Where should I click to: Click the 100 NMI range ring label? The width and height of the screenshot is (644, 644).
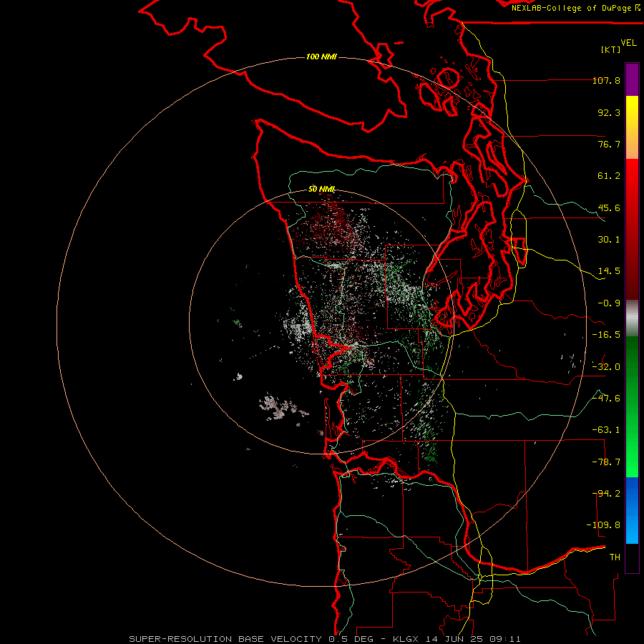321,57
